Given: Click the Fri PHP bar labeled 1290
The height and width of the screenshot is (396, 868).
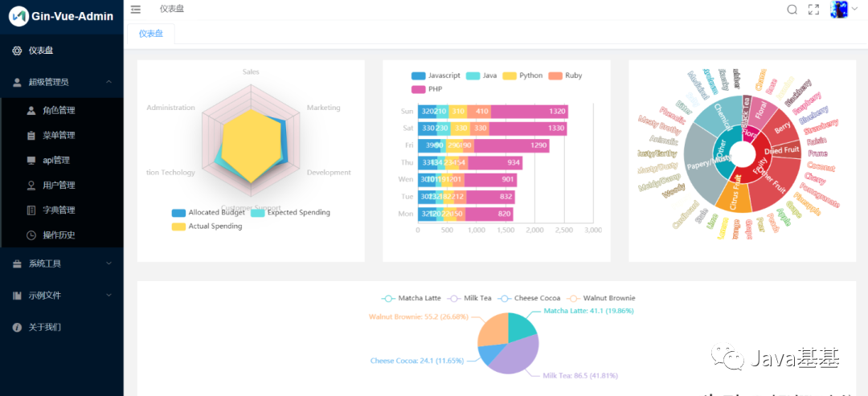Looking at the screenshot, I should 511,145.
